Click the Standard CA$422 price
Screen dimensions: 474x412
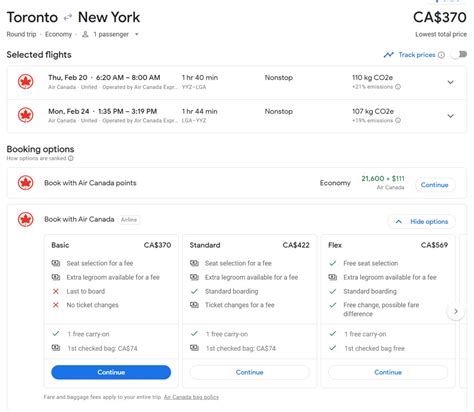click(x=296, y=245)
